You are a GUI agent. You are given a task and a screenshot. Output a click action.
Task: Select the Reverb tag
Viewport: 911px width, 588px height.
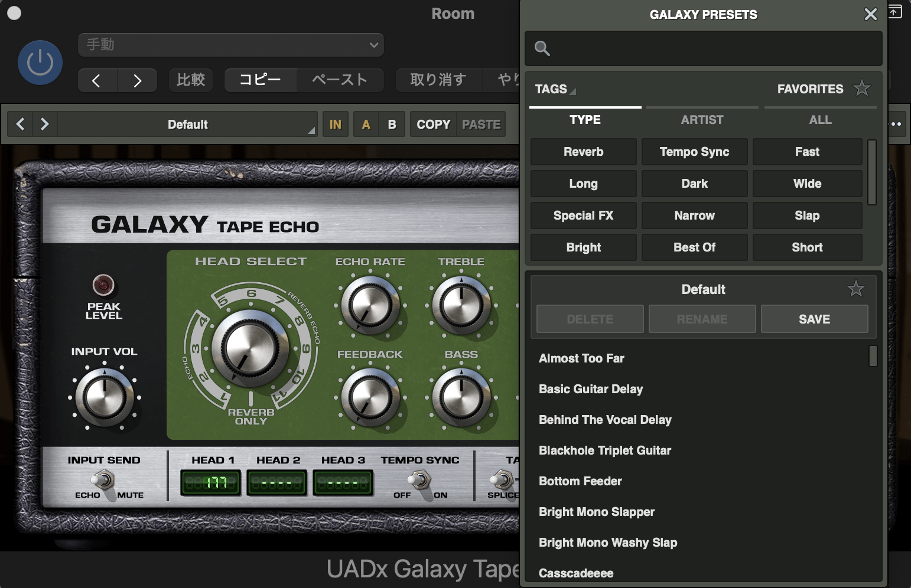(584, 152)
